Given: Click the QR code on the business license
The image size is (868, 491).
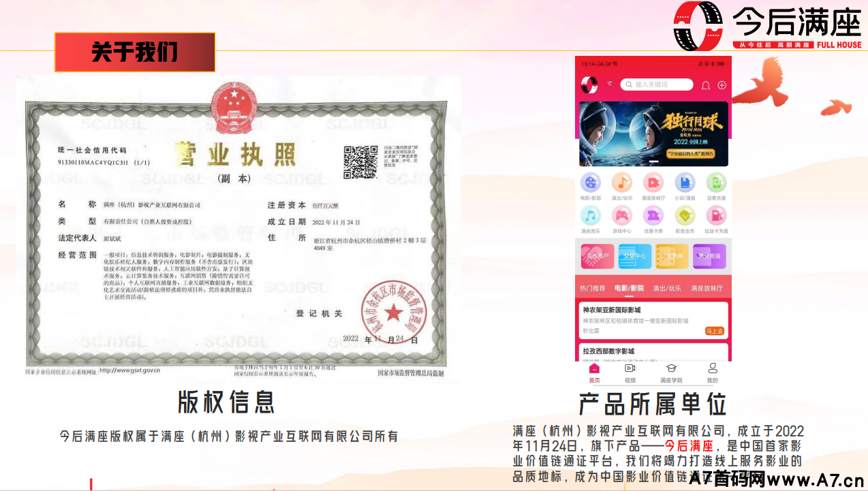Looking at the screenshot, I should (360, 162).
